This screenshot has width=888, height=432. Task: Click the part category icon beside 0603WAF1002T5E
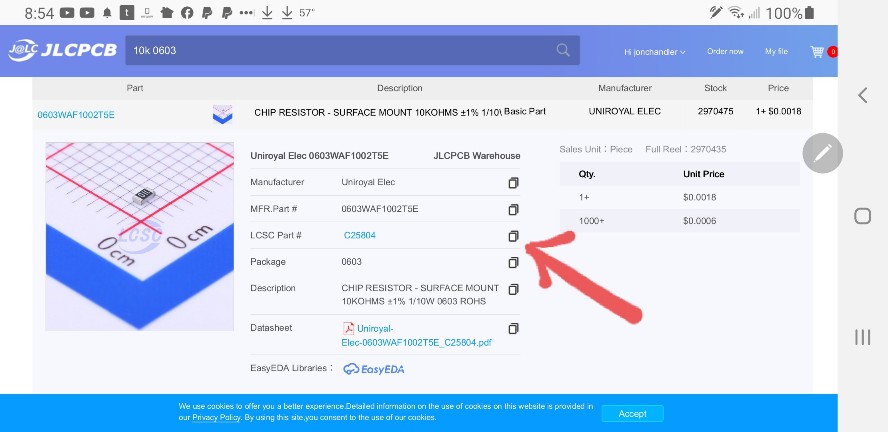point(222,114)
